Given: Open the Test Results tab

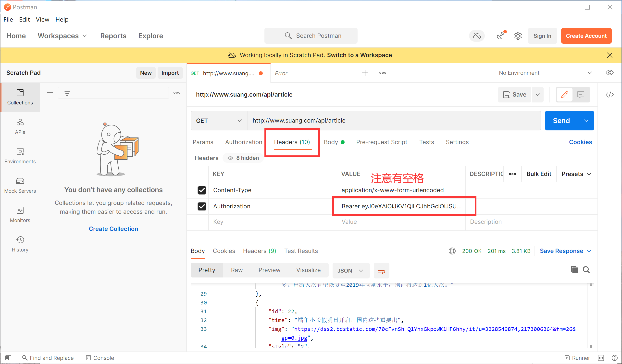Looking at the screenshot, I should [301, 251].
